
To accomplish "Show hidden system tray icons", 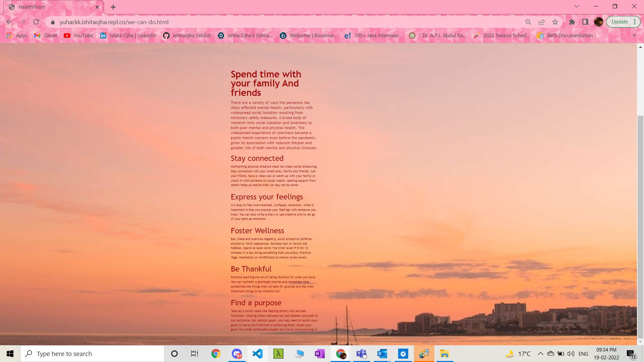I will pos(540,354).
